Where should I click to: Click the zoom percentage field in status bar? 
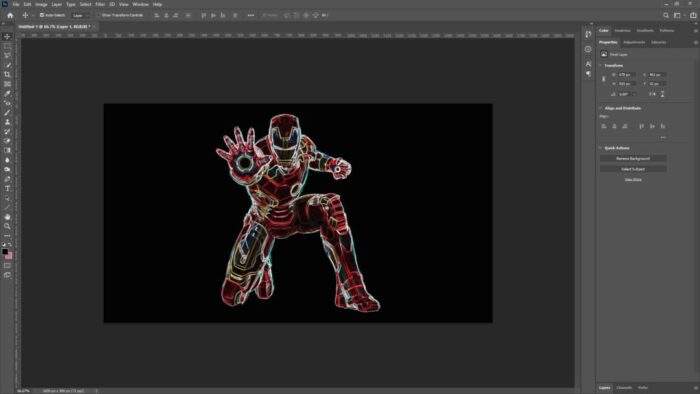(x=23, y=391)
